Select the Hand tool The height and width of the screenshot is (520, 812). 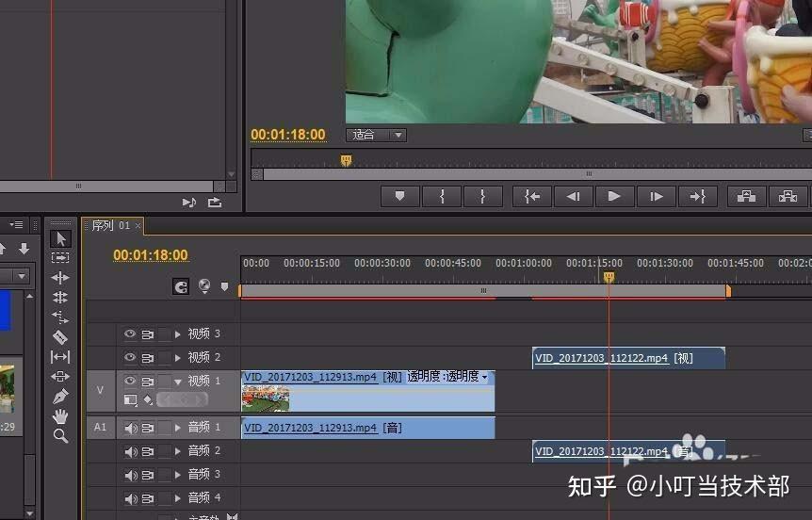(x=60, y=415)
